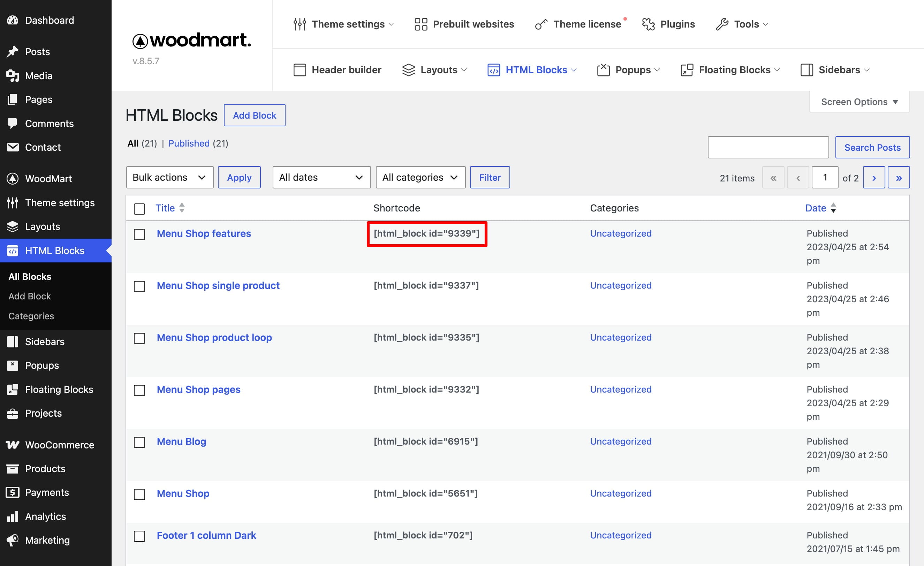The image size is (924, 566).
Task: Open Add Block submenu item
Action: point(30,296)
